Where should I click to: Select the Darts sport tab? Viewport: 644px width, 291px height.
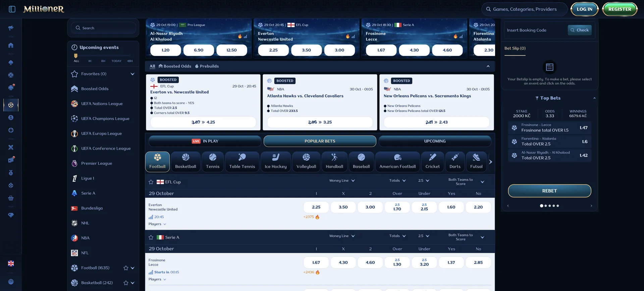tap(455, 162)
